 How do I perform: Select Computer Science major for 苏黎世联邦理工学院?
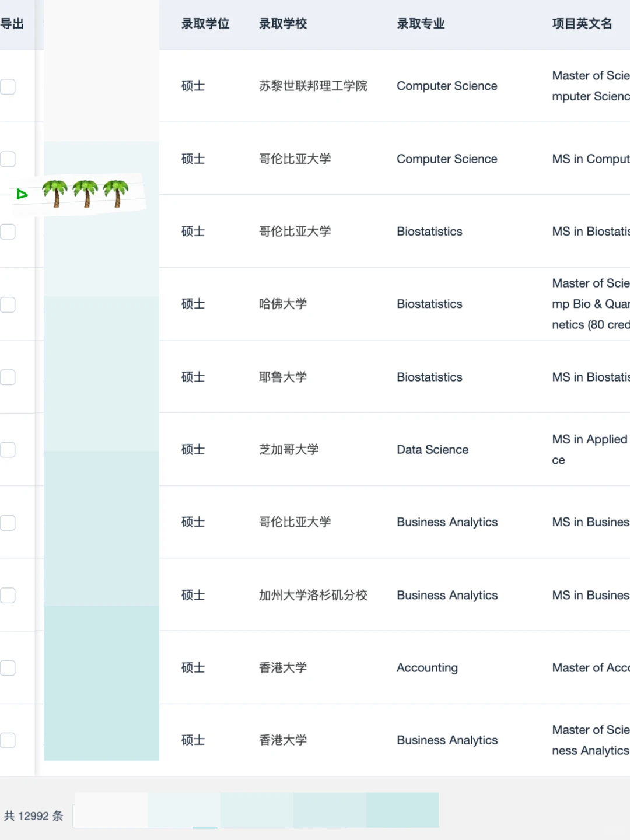click(447, 86)
